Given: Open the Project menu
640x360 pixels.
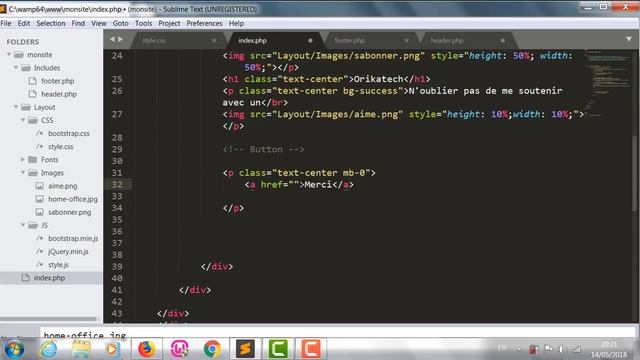Looking at the screenshot, I should [x=169, y=23].
